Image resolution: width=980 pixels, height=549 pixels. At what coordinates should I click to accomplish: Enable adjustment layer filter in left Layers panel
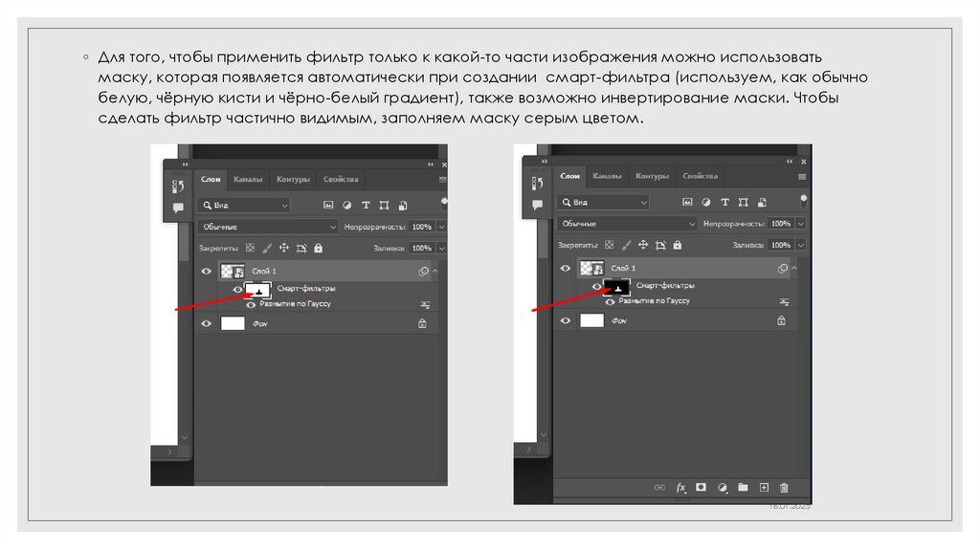346,205
